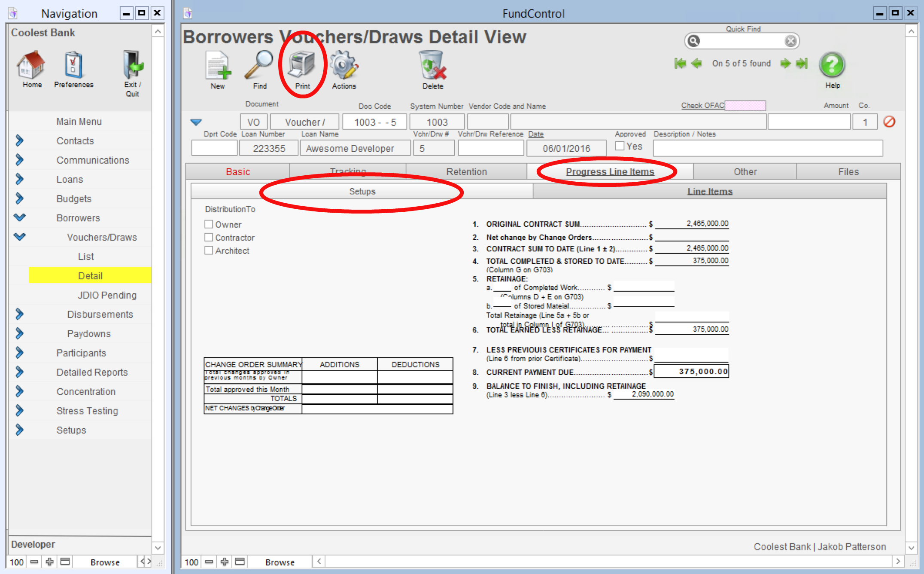Click the Home icon in Navigation
Screen dimensions: 924x574
coord(31,65)
